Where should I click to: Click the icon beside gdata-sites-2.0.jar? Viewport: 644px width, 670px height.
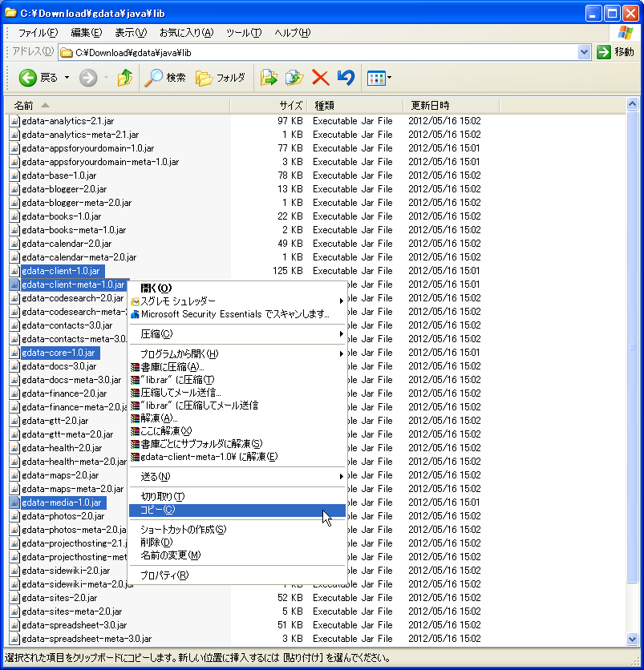pyautogui.click(x=14, y=598)
